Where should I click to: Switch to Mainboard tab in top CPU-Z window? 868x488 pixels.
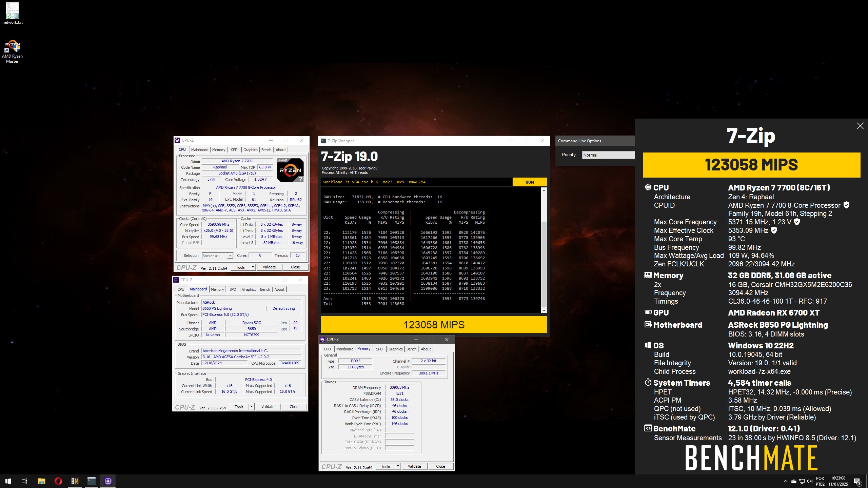[200, 150]
